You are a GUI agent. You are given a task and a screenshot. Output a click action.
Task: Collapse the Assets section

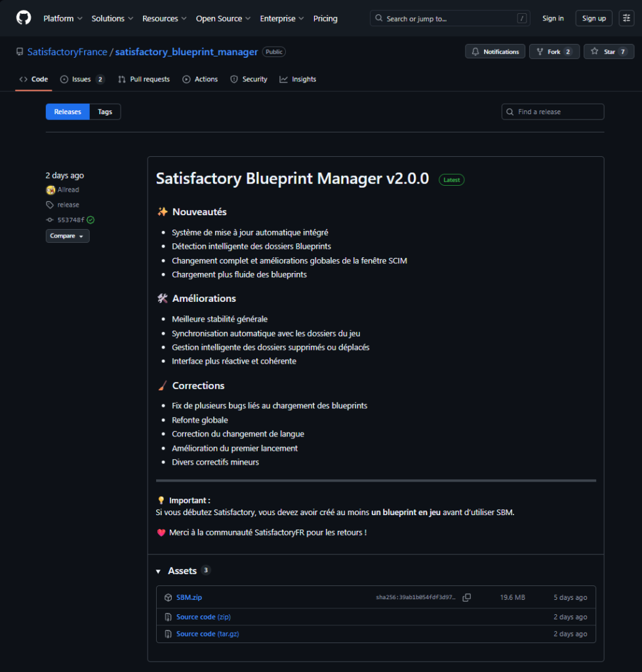[159, 572]
